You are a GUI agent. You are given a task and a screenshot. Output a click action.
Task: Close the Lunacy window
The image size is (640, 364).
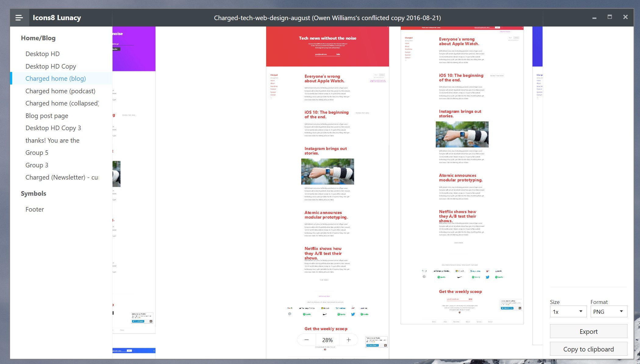[x=625, y=17]
